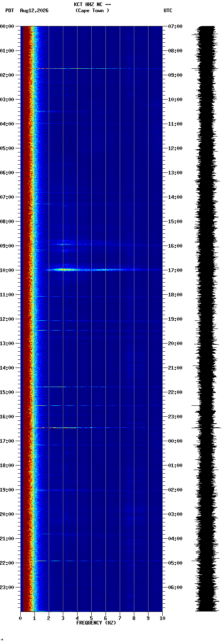224x644 pixels.
Task: Click the UTC timezone label
Action: tap(168, 11)
